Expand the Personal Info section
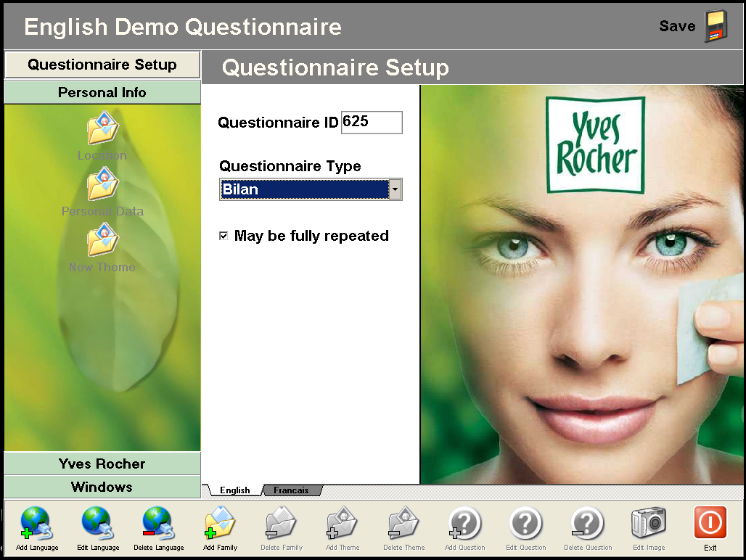 pyautogui.click(x=102, y=92)
